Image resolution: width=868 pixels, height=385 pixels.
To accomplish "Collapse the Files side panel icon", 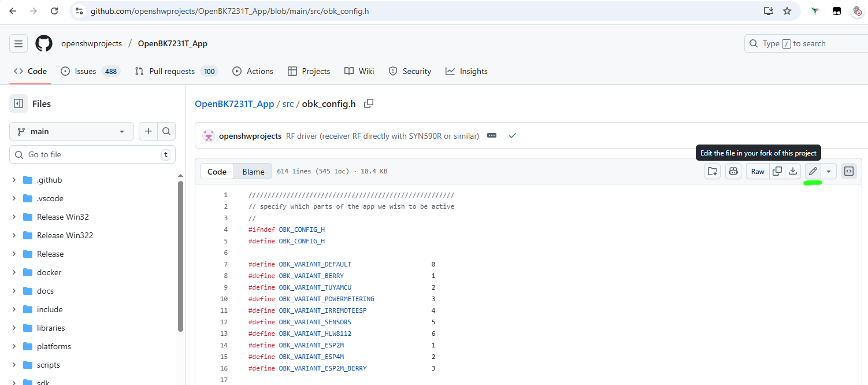I will pos(18,103).
